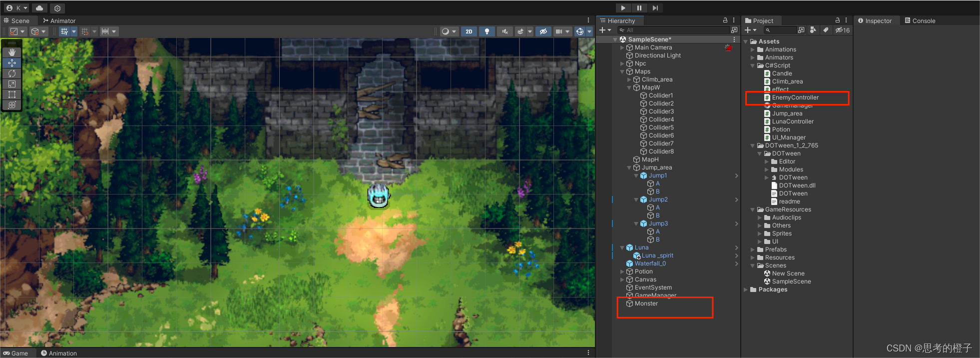Select the Rect tool
Image resolution: width=980 pixels, height=358 pixels.
(x=12, y=94)
